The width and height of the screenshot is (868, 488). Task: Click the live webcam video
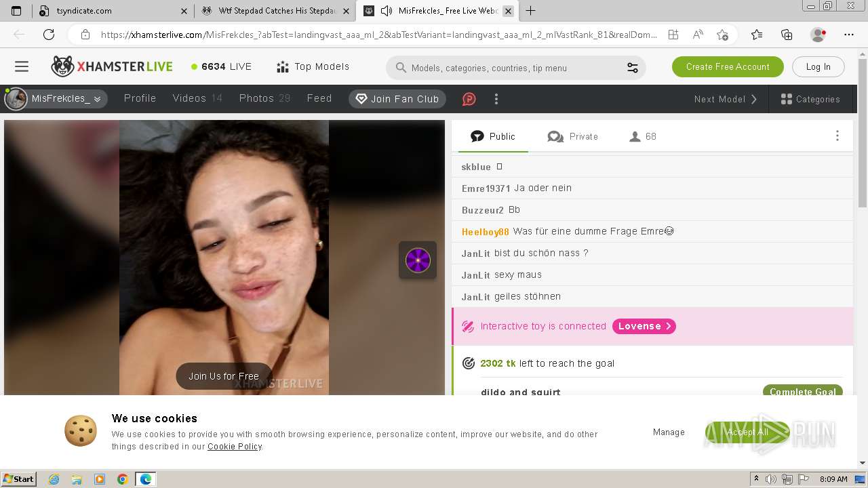224,258
